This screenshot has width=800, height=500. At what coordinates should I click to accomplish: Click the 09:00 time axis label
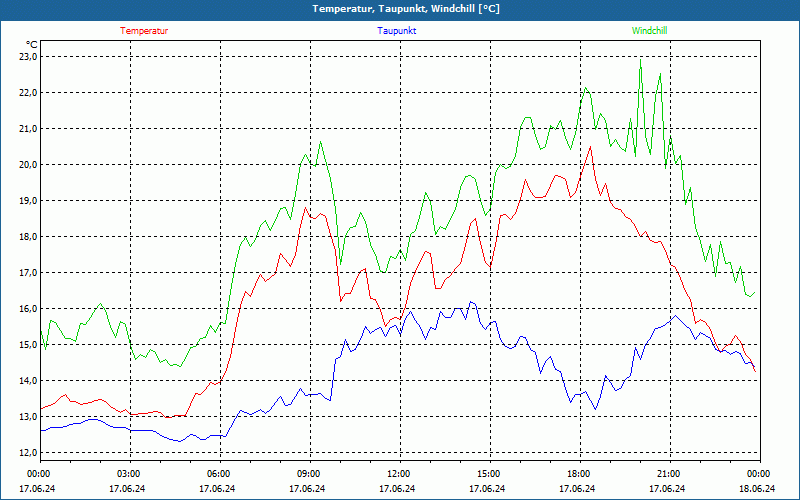tap(309, 474)
